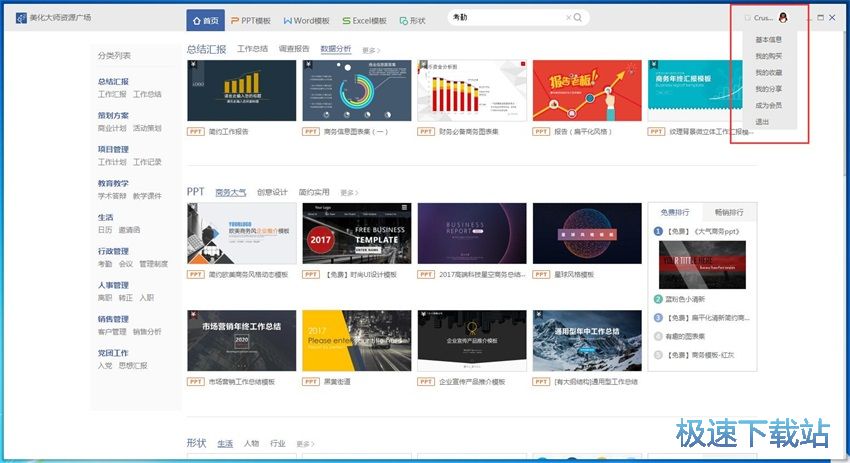This screenshot has height=463, width=850.
Task: Open the 星球风格模板 thumbnail
Action: (x=587, y=233)
